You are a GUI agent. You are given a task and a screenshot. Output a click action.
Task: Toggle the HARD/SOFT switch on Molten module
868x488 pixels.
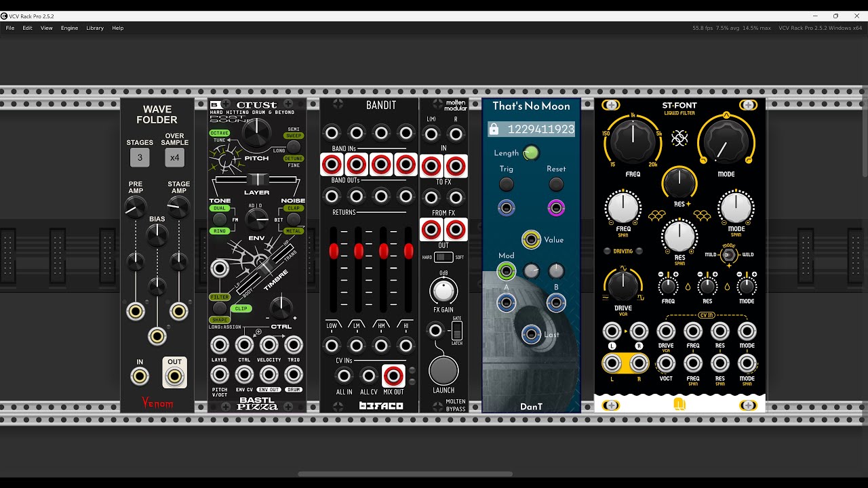pyautogui.click(x=443, y=257)
